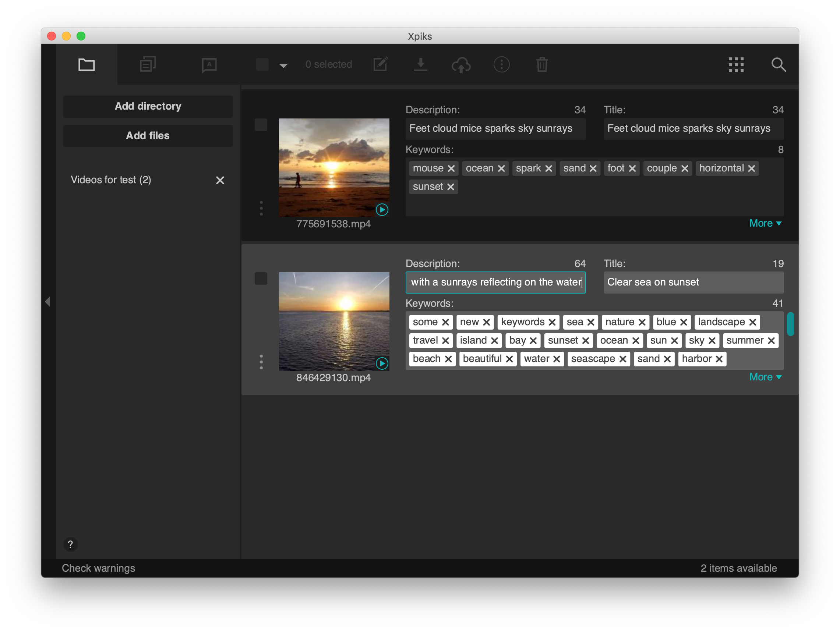
Task: Click the edit metadata pencil icon
Action: coord(381,64)
